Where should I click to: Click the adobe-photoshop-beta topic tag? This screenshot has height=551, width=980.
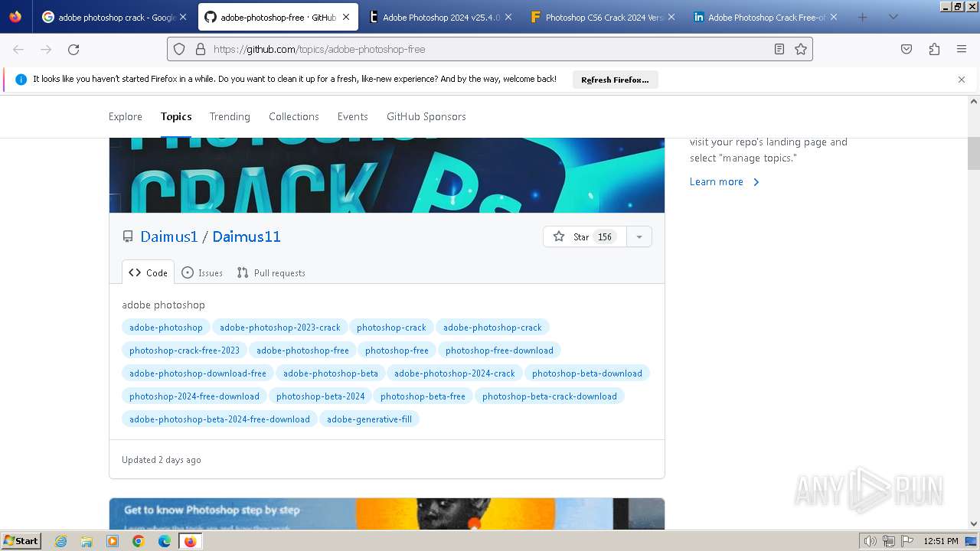coord(331,373)
